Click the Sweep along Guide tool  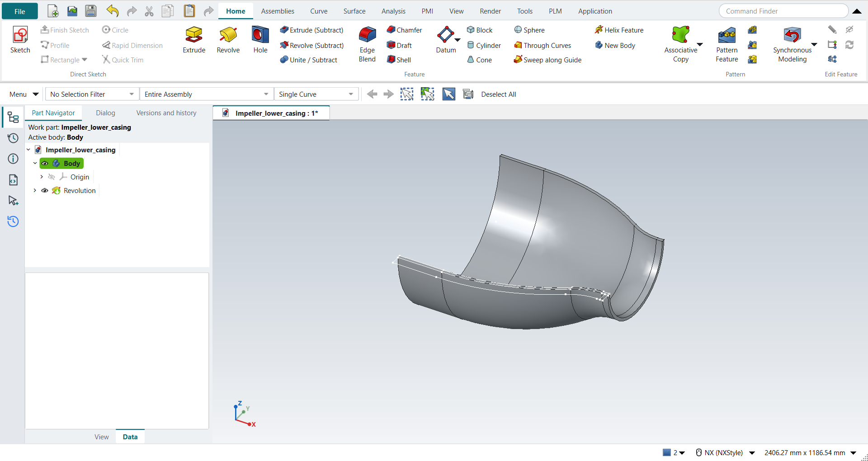[547, 60]
